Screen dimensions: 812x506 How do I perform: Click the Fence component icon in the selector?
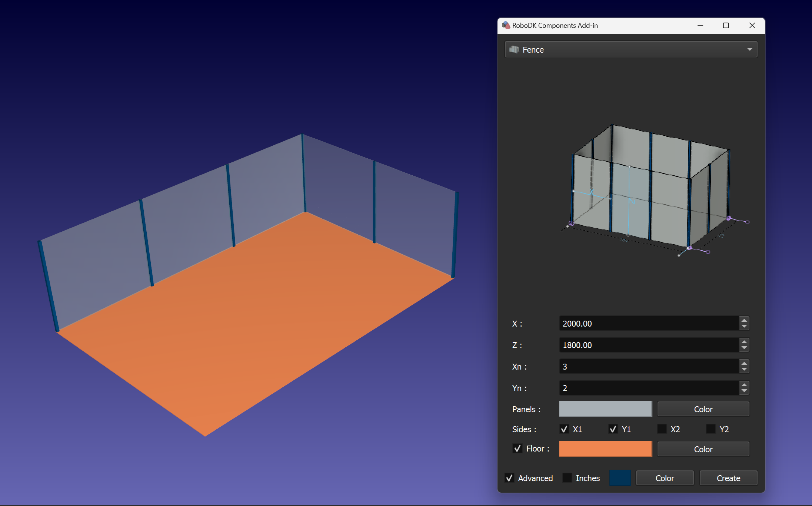[x=514, y=49]
